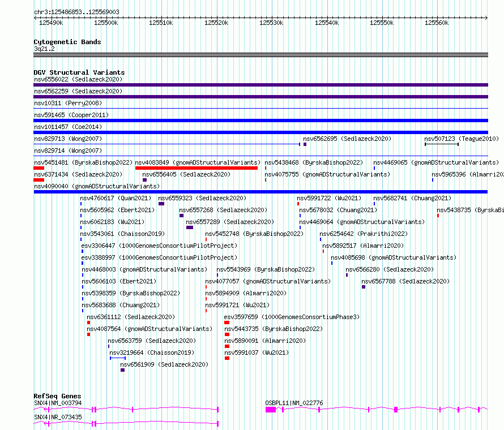Click the 3q21.2 cytogenetic band bar
Screen dimensions: 504x430
[260, 55]
